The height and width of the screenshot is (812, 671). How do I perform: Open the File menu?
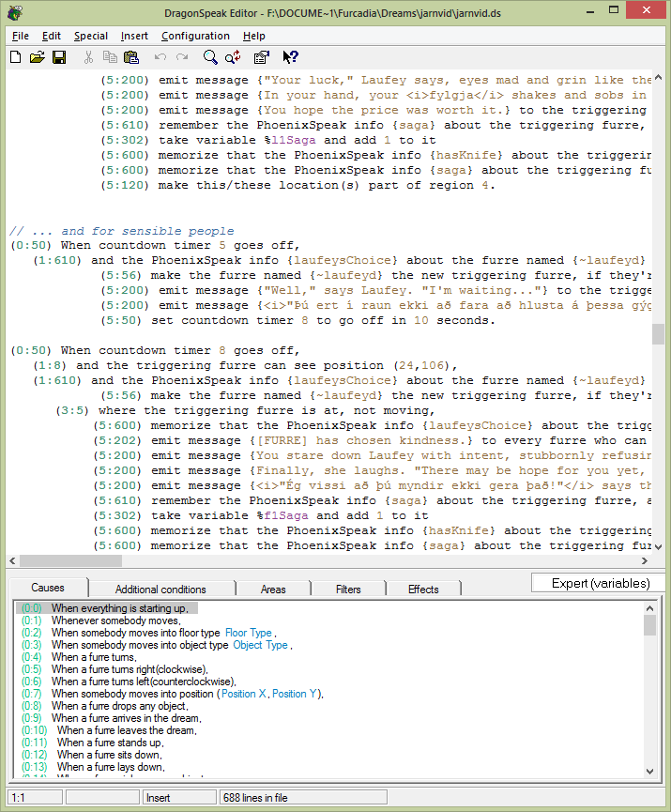pos(21,36)
